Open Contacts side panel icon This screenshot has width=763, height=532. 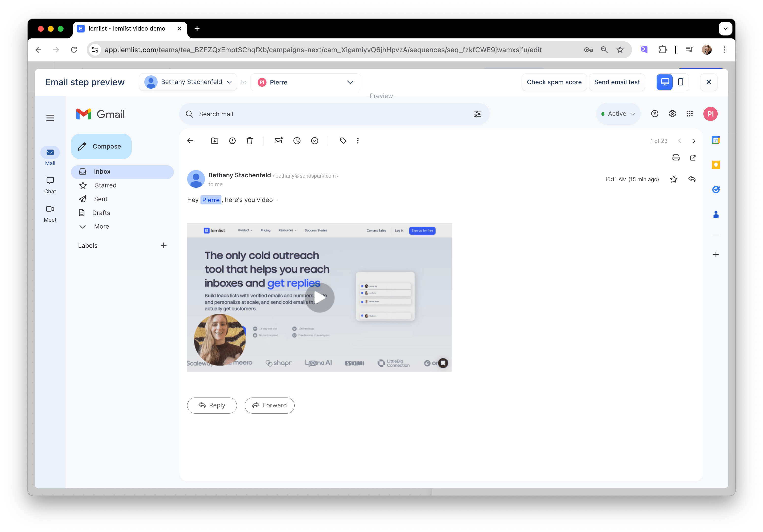tap(716, 214)
